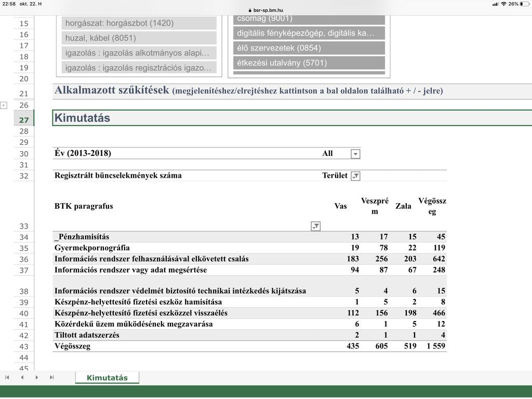This screenshot has width=532, height=399.
Task: Click the Regisztrált büncselekmények száma cell
Action: coord(118,176)
